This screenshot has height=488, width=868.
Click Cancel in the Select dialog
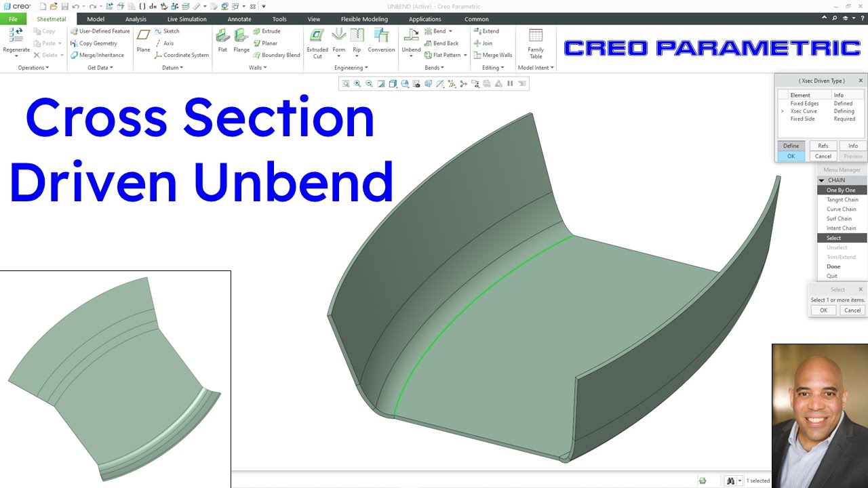point(852,310)
